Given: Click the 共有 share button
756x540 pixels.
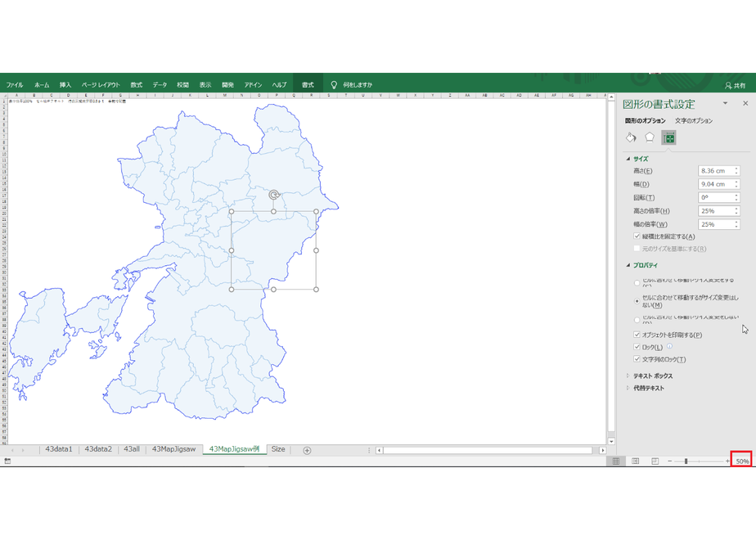Looking at the screenshot, I should [x=736, y=85].
